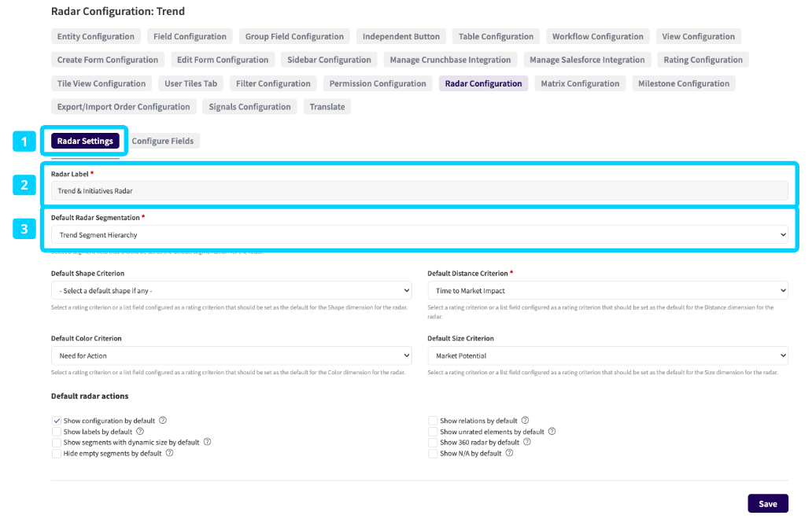812x519 pixels.
Task: Click help icon next to Show relations by default
Action: click(x=525, y=421)
